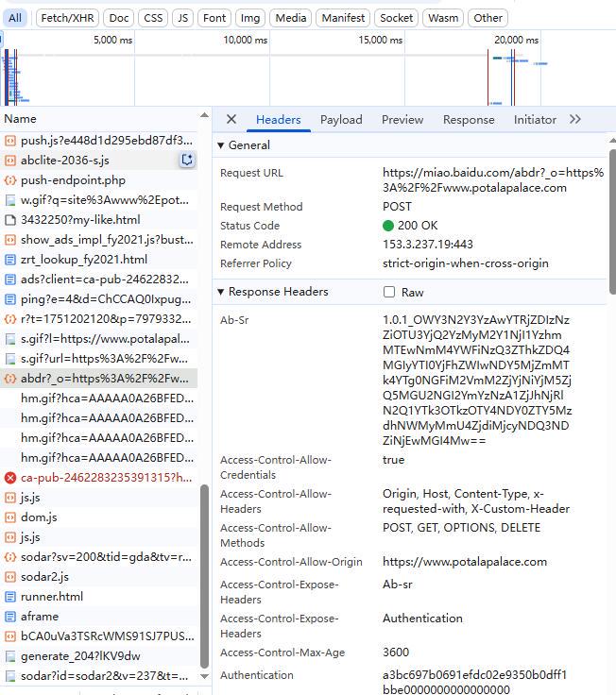Click the 5,000 ms overview timeline marker

112,40
